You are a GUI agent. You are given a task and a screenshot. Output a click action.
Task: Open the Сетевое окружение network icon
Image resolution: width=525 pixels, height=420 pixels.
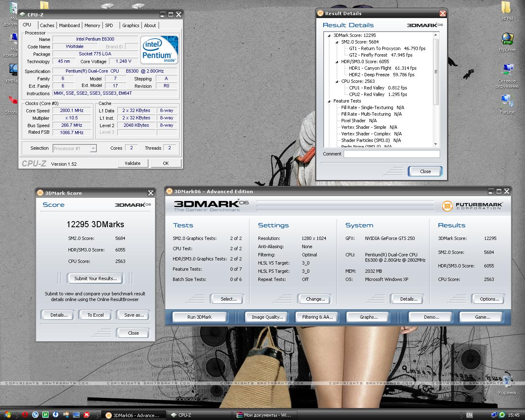click(x=507, y=76)
